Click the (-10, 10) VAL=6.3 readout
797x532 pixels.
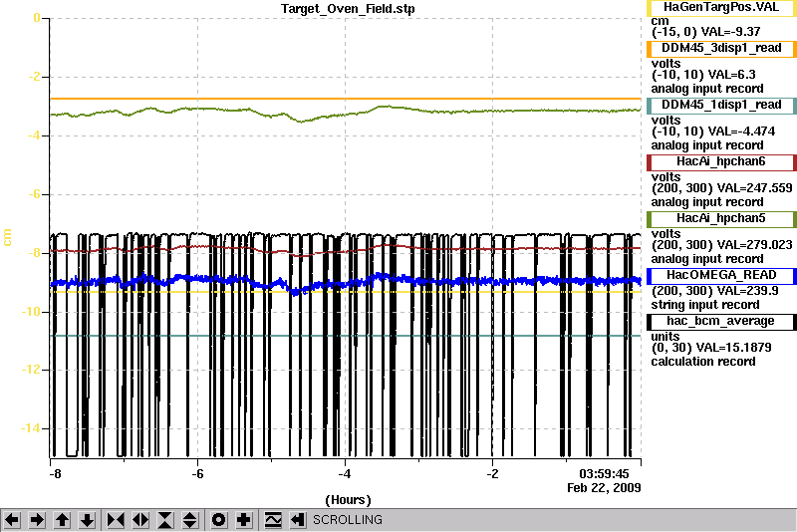point(703,75)
